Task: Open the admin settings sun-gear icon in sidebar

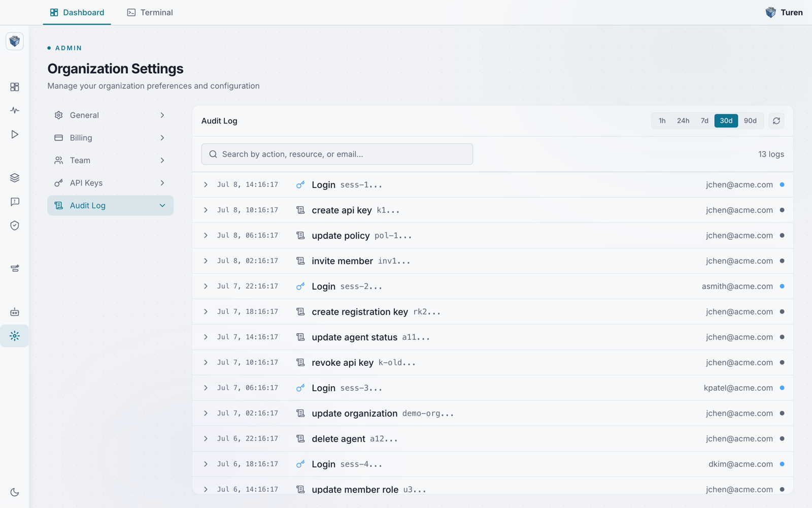Action: [x=15, y=336]
